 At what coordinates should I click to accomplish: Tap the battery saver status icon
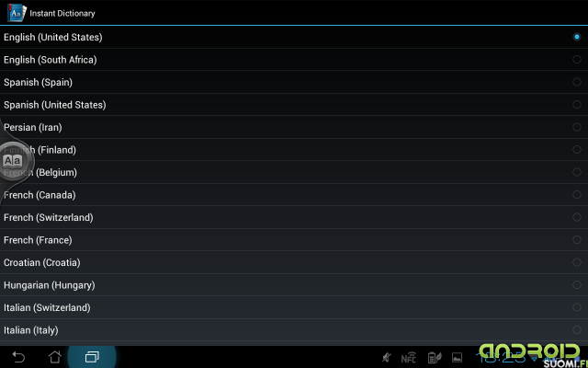tap(435, 358)
